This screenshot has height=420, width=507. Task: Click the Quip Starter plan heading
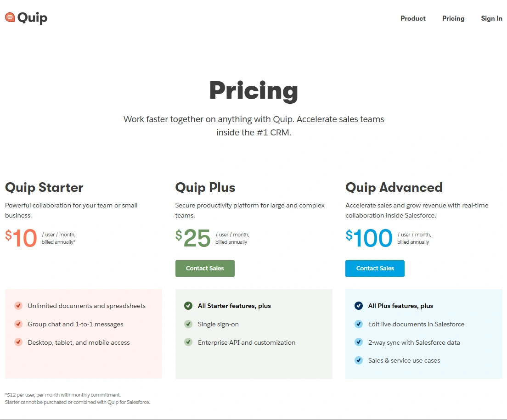(44, 187)
